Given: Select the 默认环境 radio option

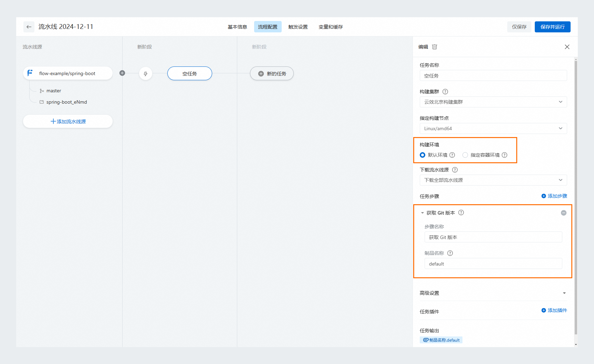Looking at the screenshot, I should [423, 155].
